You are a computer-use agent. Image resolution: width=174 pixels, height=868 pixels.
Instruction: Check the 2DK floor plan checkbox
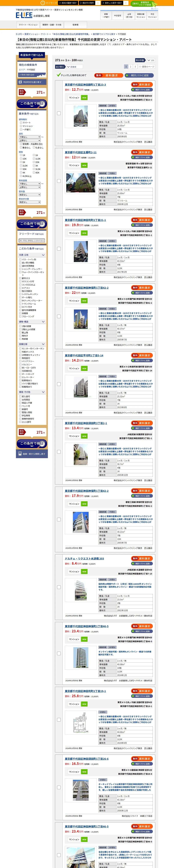pyautogui.click(x=34, y=162)
